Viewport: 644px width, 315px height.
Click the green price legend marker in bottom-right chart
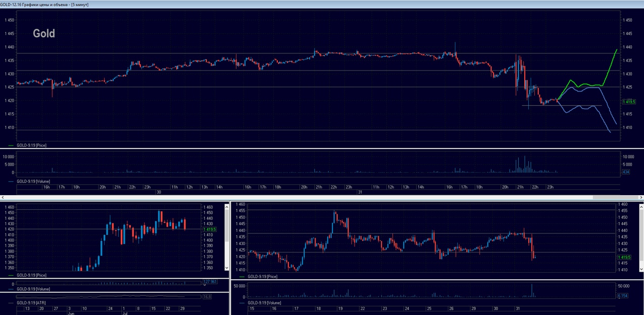click(x=242, y=277)
